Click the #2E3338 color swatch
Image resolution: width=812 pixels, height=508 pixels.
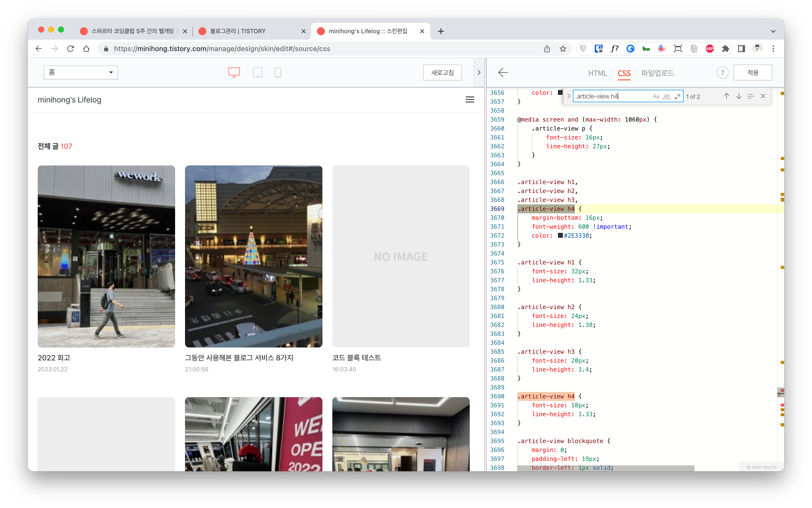click(560, 236)
